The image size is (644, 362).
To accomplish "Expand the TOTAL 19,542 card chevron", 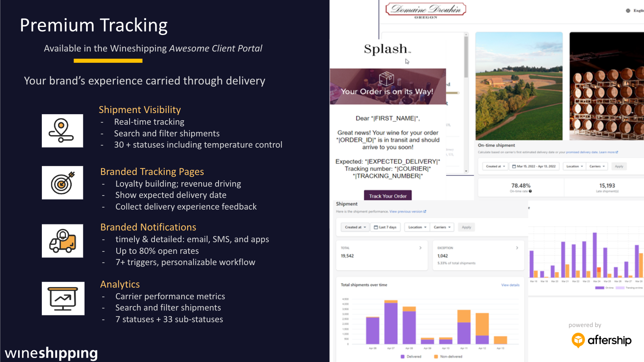I will pos(420,248).
